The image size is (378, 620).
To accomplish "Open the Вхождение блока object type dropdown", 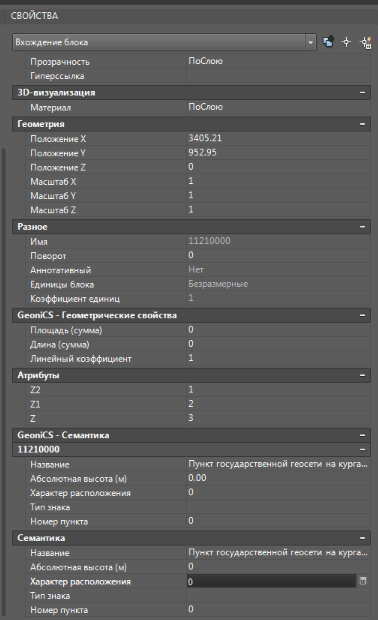I will (164, 42).
